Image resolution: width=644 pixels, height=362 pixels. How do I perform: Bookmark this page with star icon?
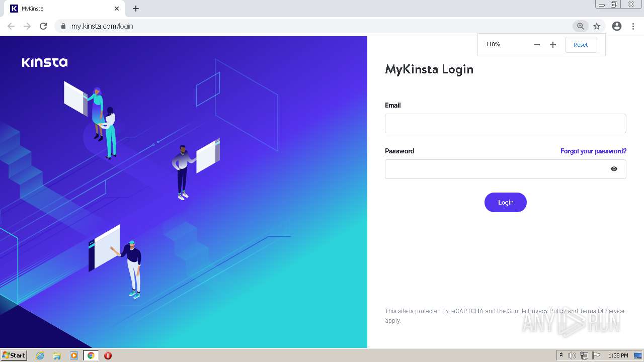pos(597,26)
